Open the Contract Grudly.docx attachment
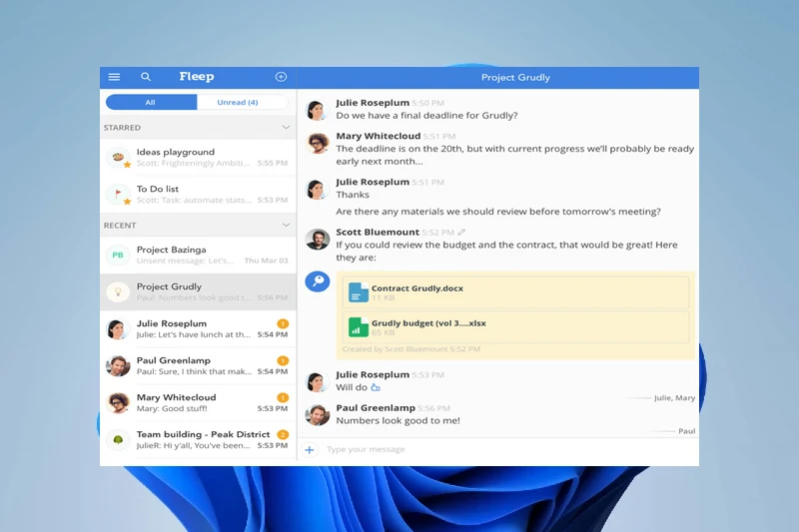The image size is (799, 532). coord(515,292)
